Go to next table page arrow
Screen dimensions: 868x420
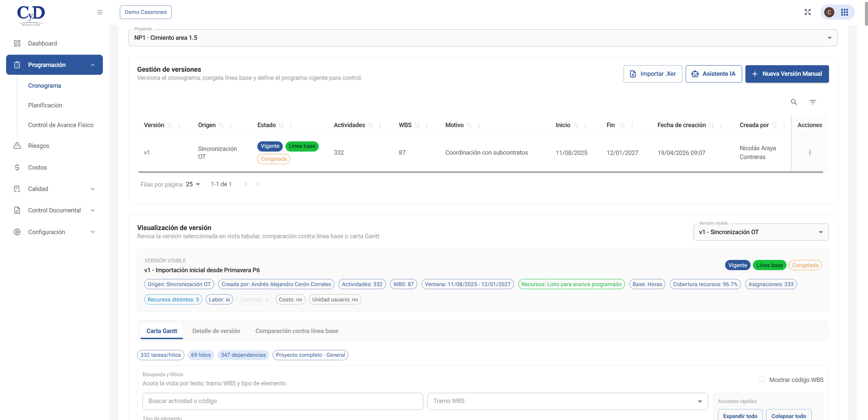click(258, 184)
